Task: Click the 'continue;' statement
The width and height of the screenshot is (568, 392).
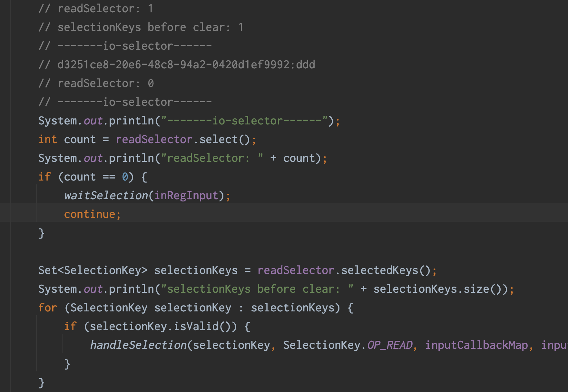Action: [93, 214]
